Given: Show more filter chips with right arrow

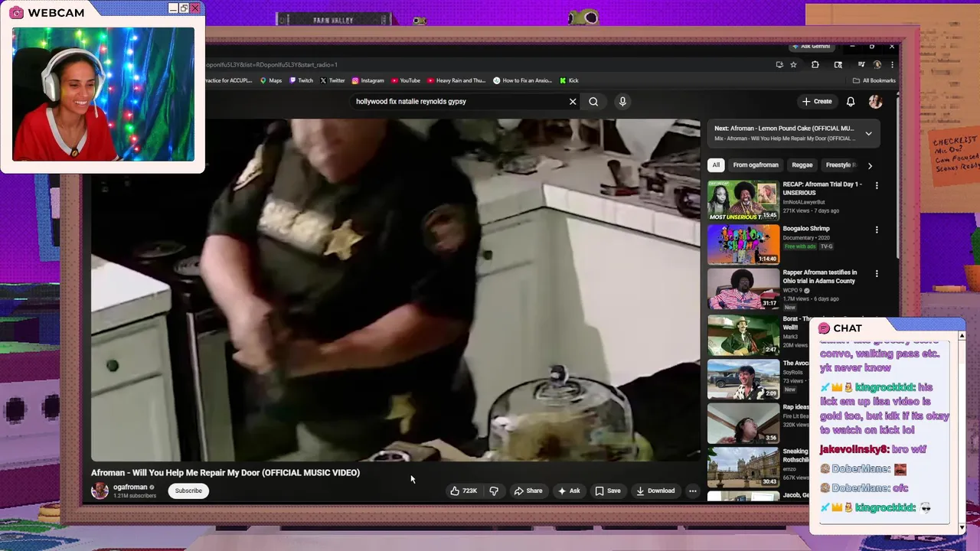Looking at the screenshot, I should tap(870, 165).
